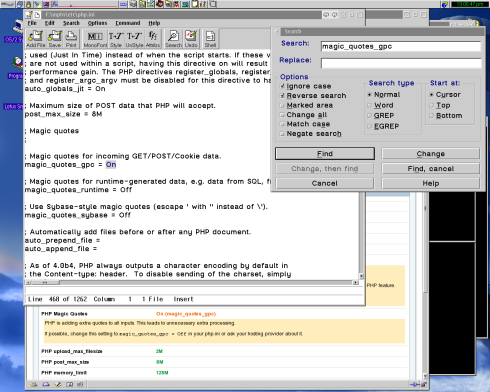The width and height of the screenshot is (490, 392).
Task: Click the Search magnifier toolbar icon
Action: pyautogui.click(x=173, y=39)
